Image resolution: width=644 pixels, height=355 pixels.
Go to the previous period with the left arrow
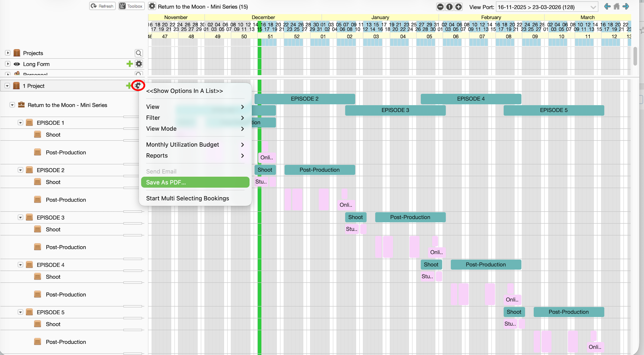[607, 6]
